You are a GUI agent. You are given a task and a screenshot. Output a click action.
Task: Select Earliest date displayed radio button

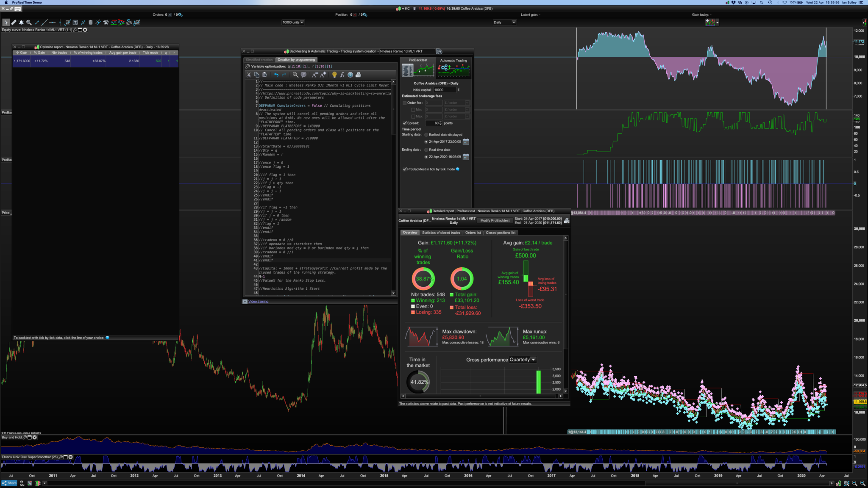point(426,135)
